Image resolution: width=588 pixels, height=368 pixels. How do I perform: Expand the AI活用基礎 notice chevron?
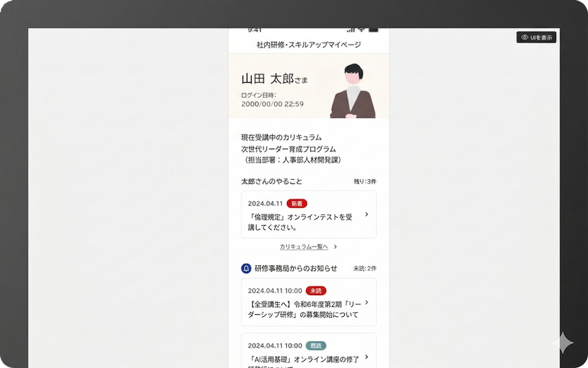[366, 357]
